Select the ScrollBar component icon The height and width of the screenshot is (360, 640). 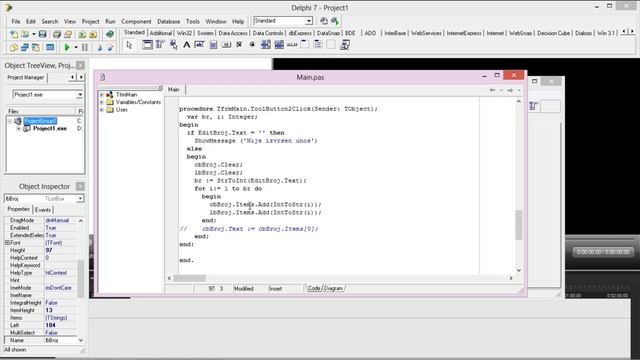[x=292, y=45]
